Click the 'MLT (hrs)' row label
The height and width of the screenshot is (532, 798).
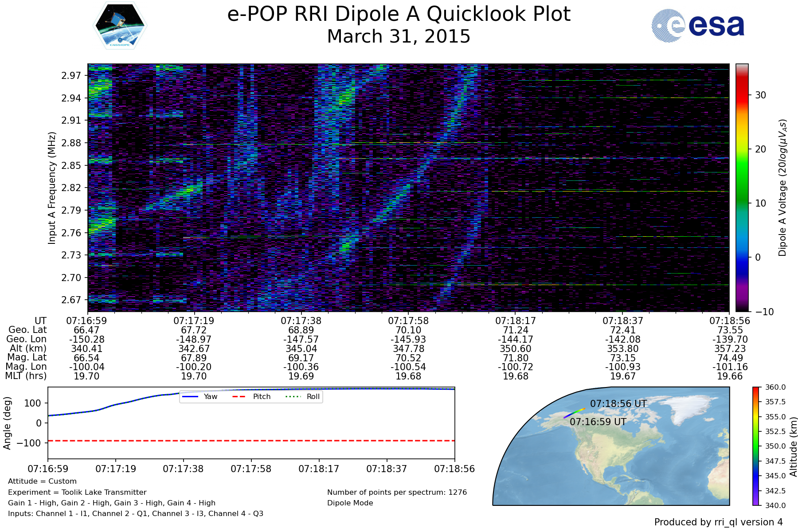coord(26,376)
